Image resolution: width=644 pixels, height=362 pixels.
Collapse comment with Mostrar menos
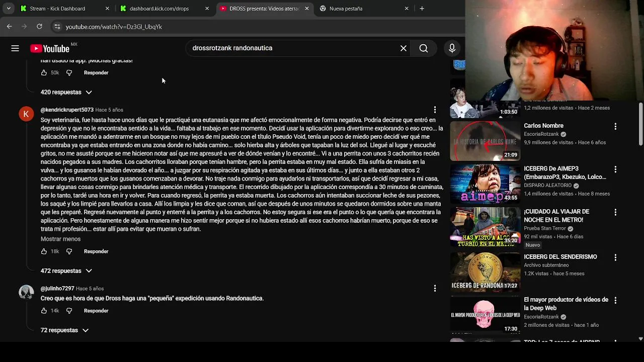coord(60,239)
